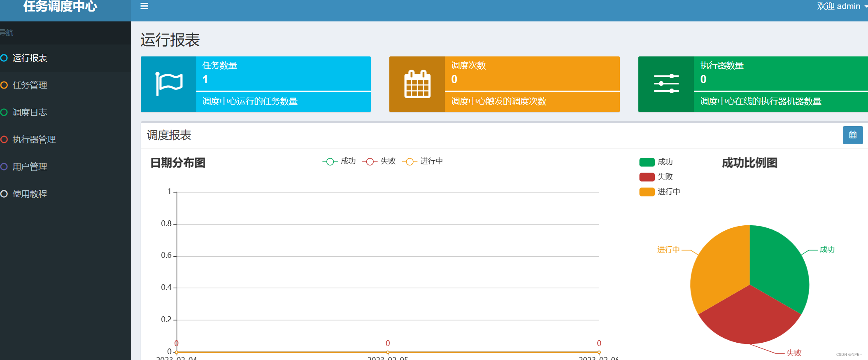Click the 执行器数量 label text
Screen dimensions: 868x360
(x=722, y=65)
